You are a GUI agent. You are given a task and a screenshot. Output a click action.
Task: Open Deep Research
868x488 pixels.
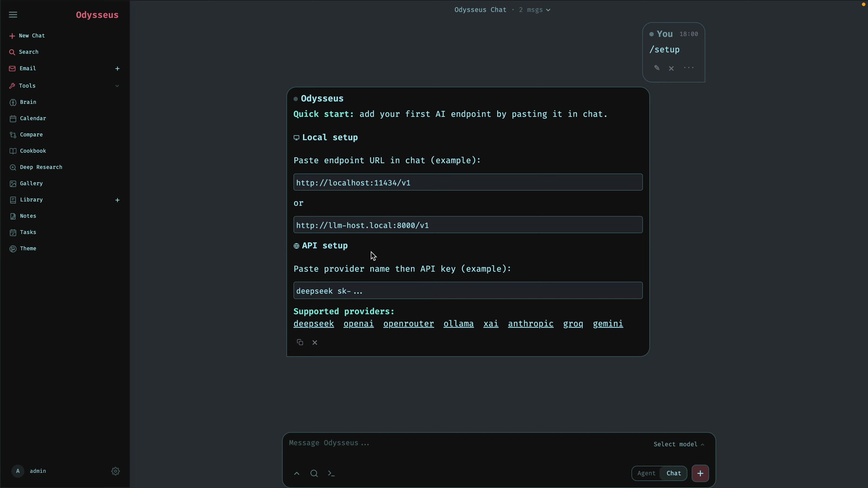pyautogui.click(x=36, y=167)
